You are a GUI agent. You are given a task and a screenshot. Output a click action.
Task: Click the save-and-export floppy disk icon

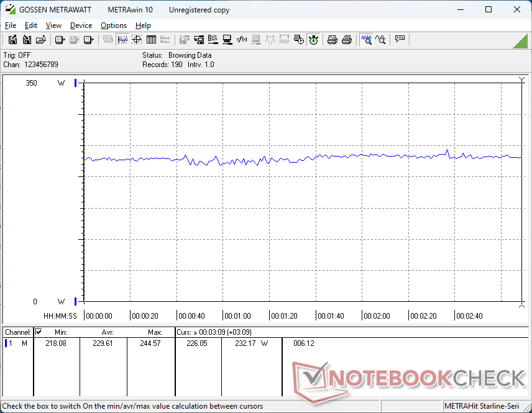12,40
